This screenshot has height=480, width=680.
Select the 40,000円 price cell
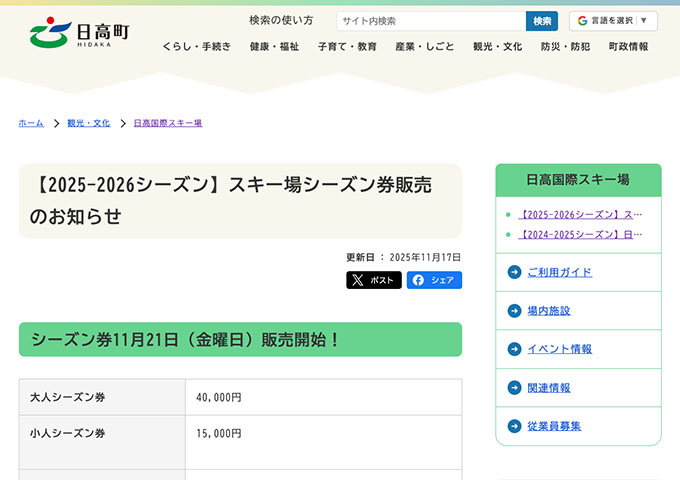[x=324, y=397]
